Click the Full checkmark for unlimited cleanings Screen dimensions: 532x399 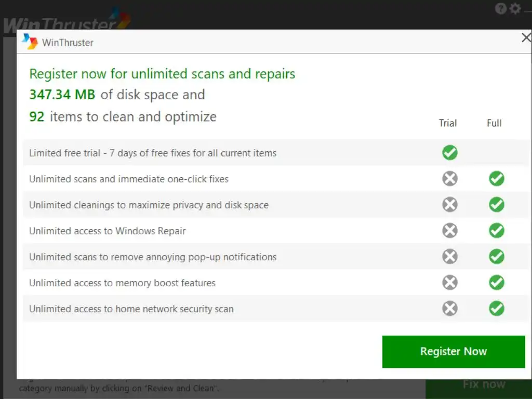(496, 205)
